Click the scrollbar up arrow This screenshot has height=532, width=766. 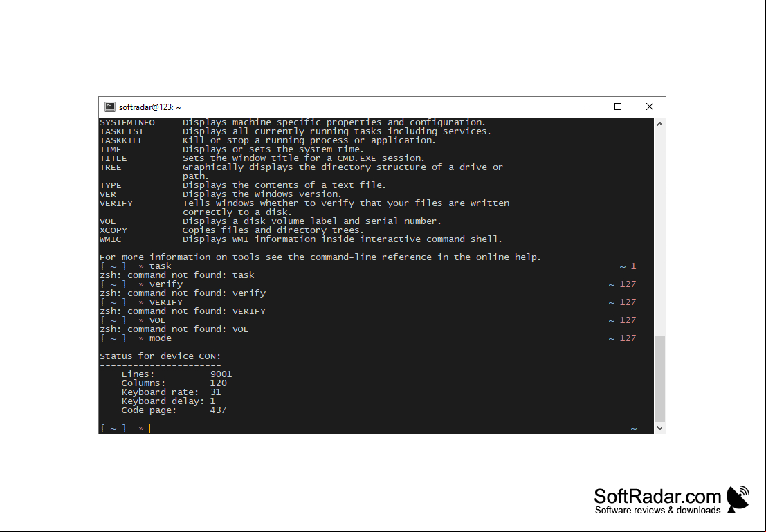659,124
